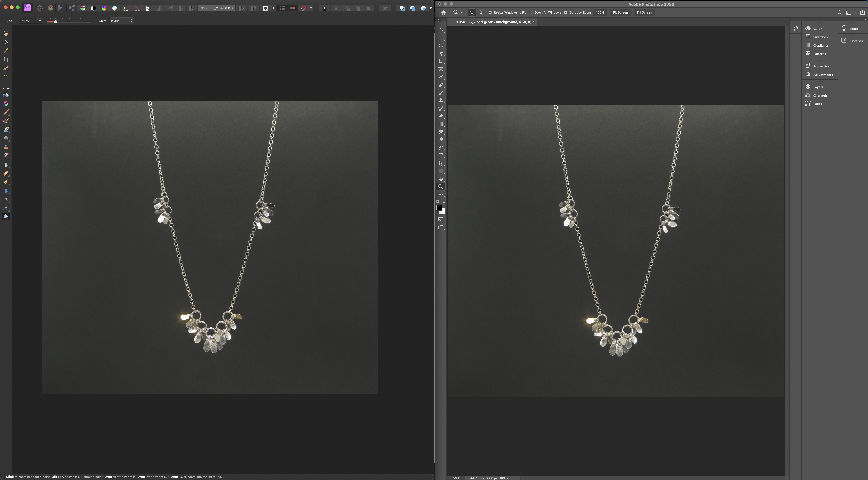Expand the Photoshop toolbox double-arrow

click(x=438, y=20)
